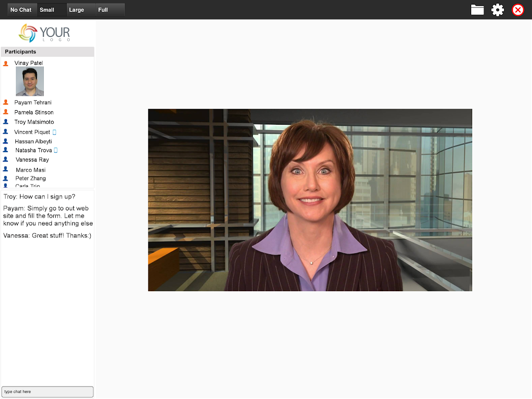532x399 pixels.
Task: Select participant Pamela Stinson
Action: [x=34, y=112]
